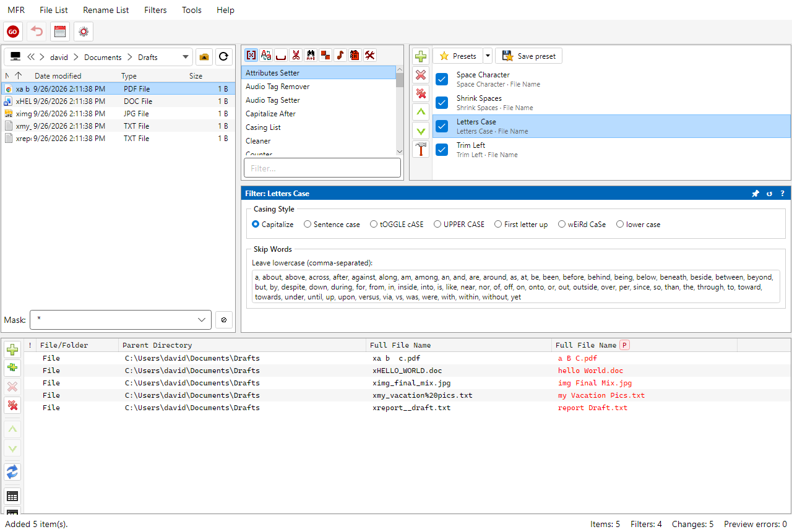Viewport: 792px width, 532px height.
Task: Uncheck the Shrink Spaces filter
Action: (442, 103)
